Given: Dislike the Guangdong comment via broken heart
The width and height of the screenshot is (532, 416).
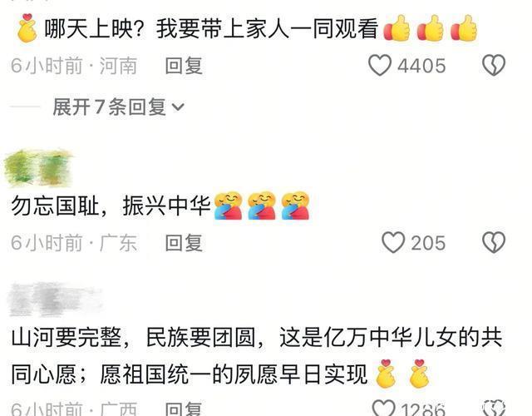Looking at the screenshot, I should 494,242.
